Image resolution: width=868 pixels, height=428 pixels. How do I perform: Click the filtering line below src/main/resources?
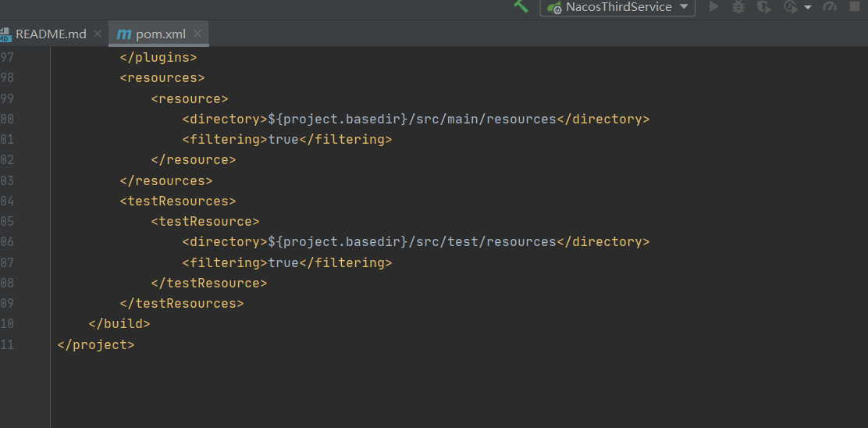click(x=287, y=140)
